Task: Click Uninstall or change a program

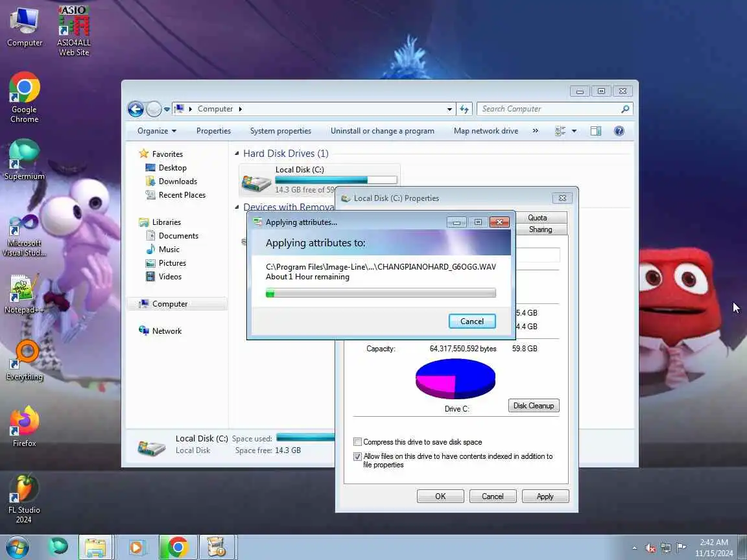Action: coord(383,131)
